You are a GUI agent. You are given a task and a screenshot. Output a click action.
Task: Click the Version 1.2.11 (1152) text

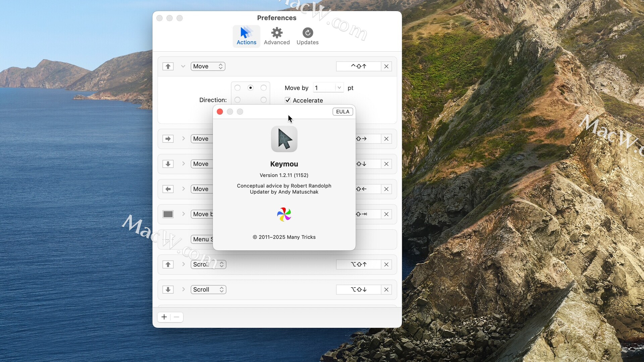pos(284,175)
